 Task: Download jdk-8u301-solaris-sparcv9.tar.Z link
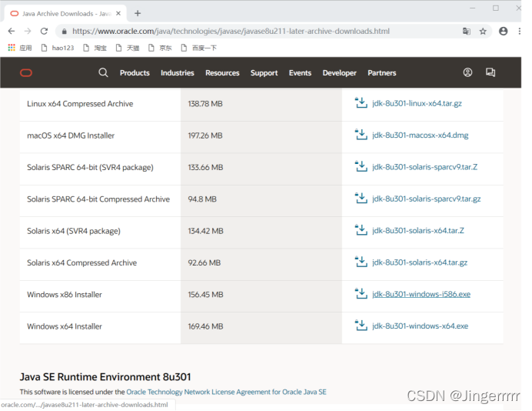425,167
